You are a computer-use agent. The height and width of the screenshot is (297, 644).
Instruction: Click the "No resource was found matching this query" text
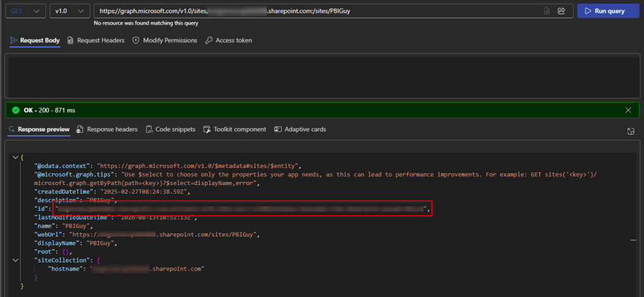click(146, 23)
